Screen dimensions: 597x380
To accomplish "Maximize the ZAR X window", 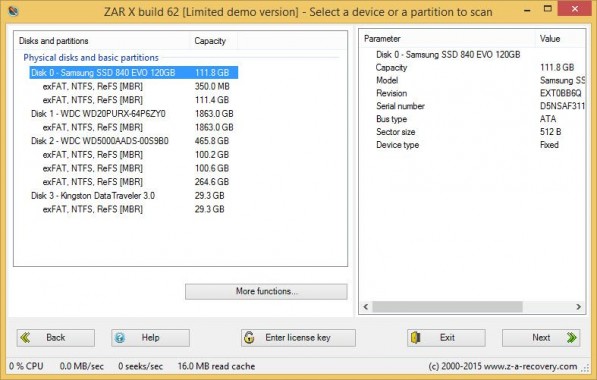I will point(548,9).
